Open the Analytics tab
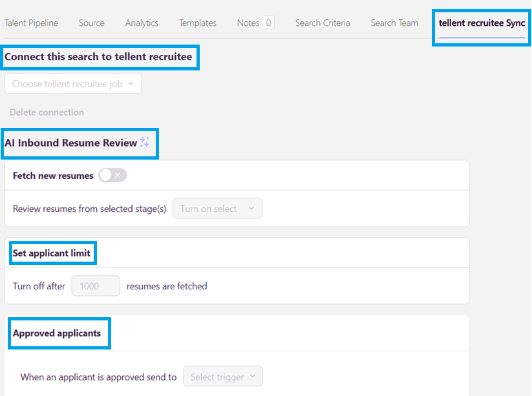Viewport: 532px width, 396px height. coord(142,23)
